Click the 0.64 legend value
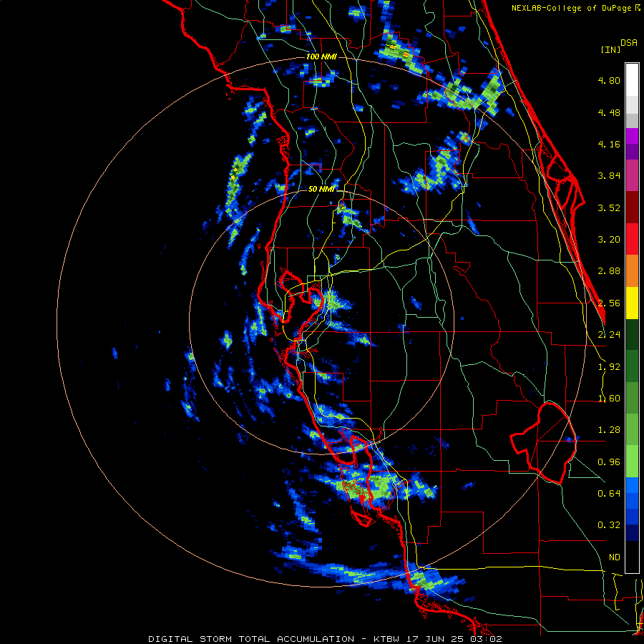Screen dimensions: 644x644 pyautogui.click(x=609, y=494)
